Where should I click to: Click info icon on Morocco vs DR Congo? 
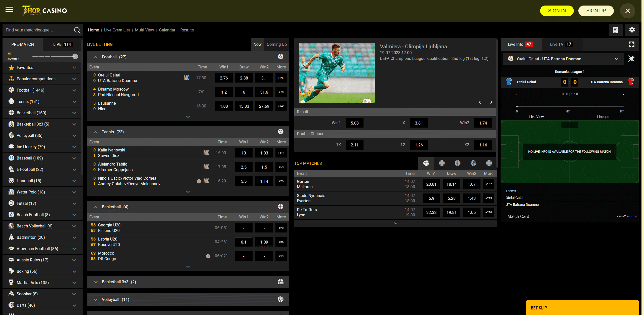[208, 256]
